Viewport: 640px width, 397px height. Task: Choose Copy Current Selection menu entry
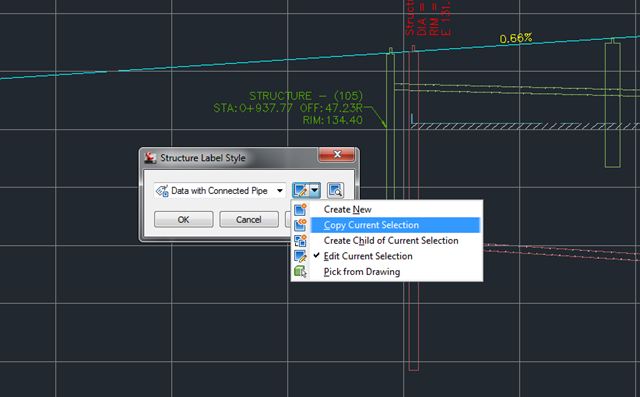pos(387,225)
